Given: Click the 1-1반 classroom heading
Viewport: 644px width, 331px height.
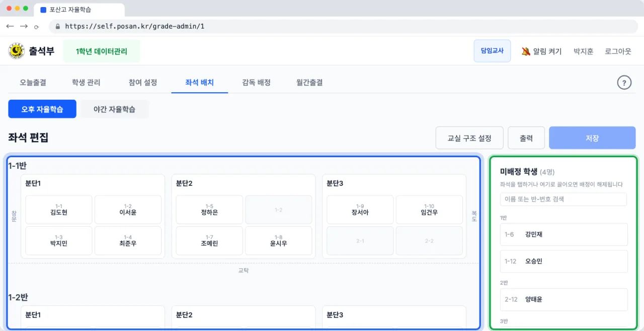Looking at the screenshot, I should point(18,165).
